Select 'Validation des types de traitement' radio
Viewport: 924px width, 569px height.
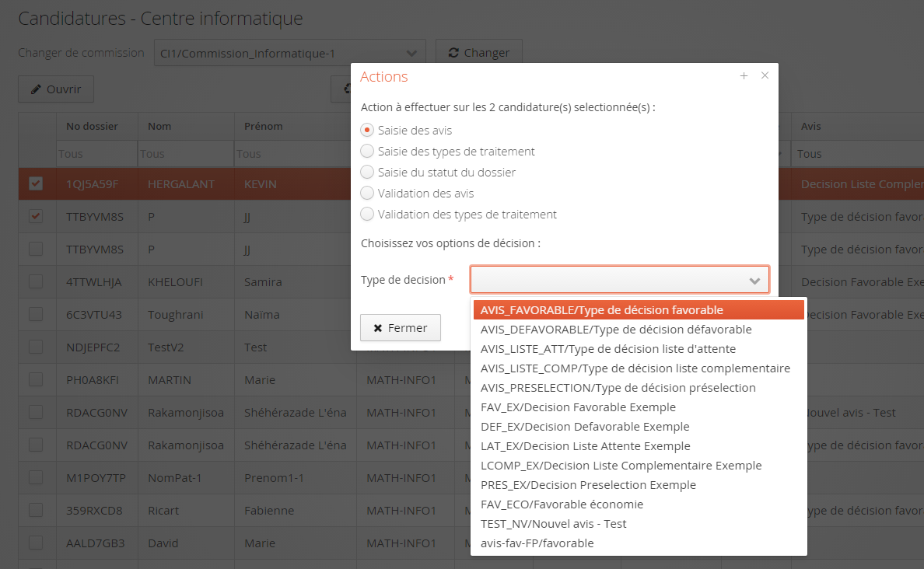pyautogui.click(x=367, y=215)
